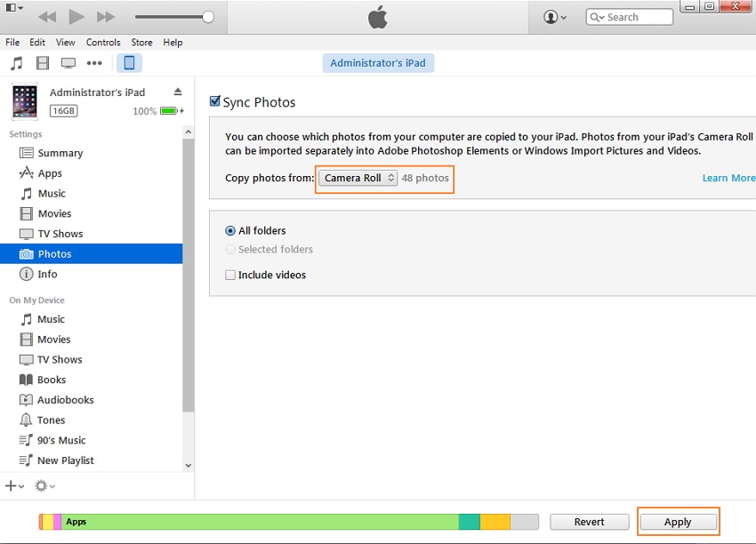Click the Search input field
This screenshot has height=544, width=756.
tap(630, 17)
